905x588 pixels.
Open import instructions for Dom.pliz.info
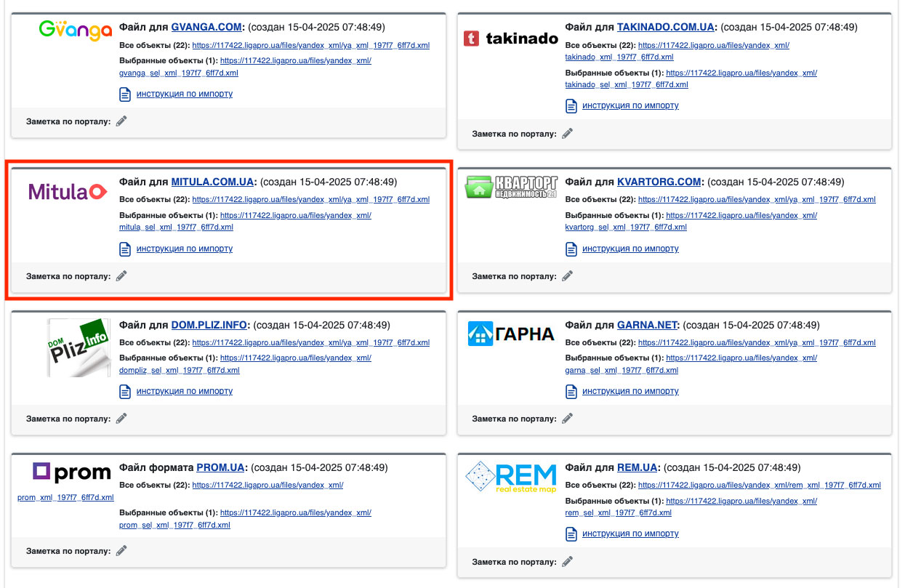tap(185, 391)
